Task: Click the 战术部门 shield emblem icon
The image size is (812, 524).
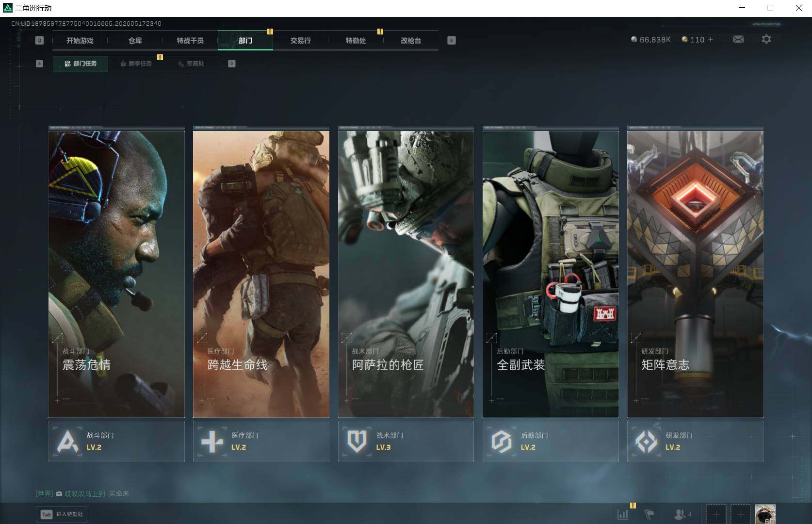Action: 357,441
